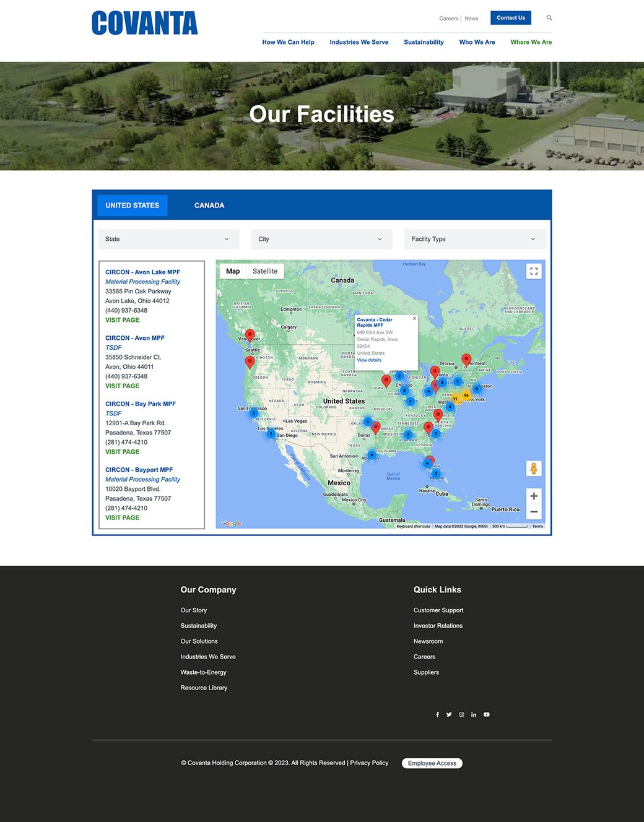Screen dimensions: 644x822
Task: Select the yellow cluster marker labeled 11
Action: pos(455,399)
